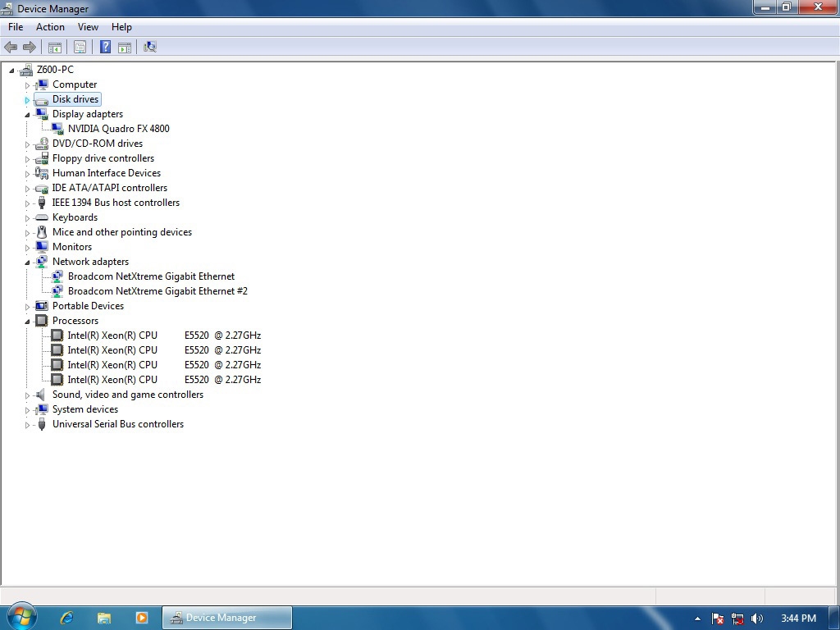Collapse the Processors node
Screen dimensions: 840x630
pyautogui.click(x=27, y=322)
